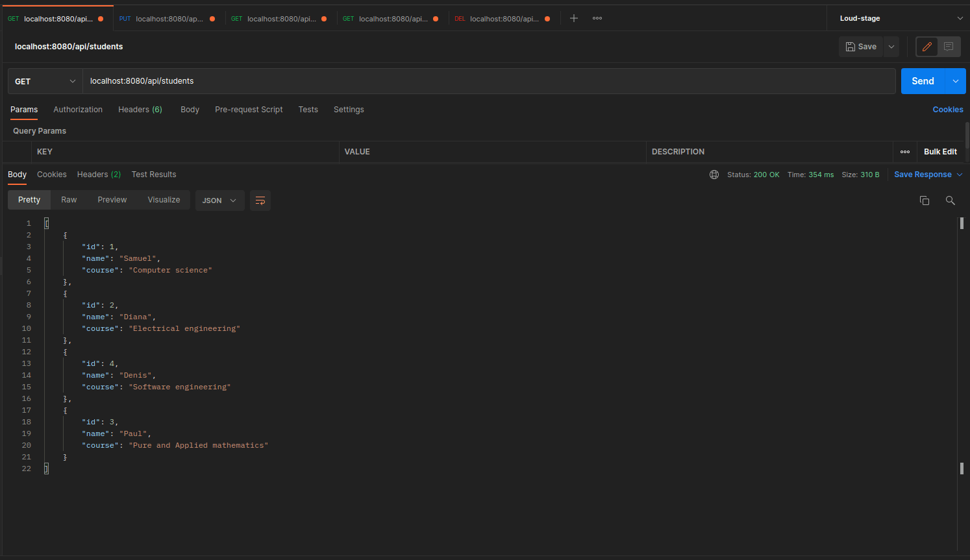Switch response view to Visualize

pos(164,200)
